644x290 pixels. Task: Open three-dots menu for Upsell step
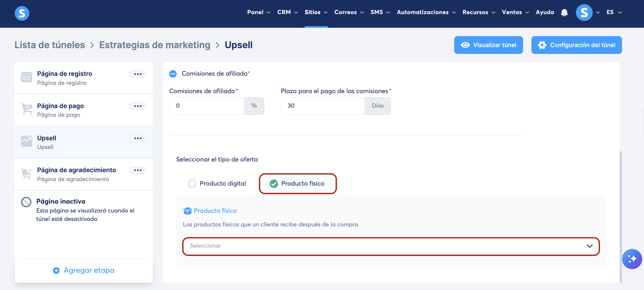138,138
